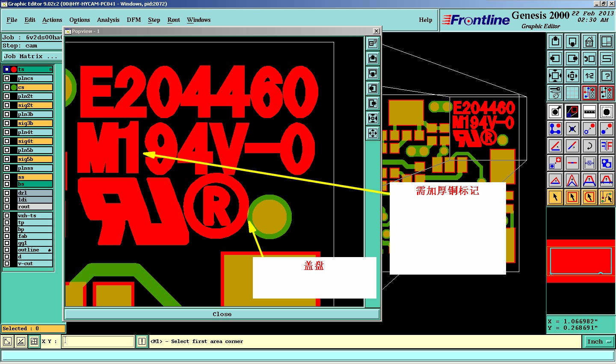Click the mirror F flip tool
616x364 pixels.
point(607,146)
